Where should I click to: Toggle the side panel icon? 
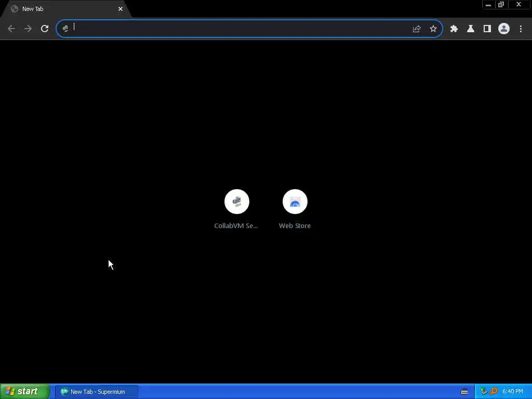487,29
